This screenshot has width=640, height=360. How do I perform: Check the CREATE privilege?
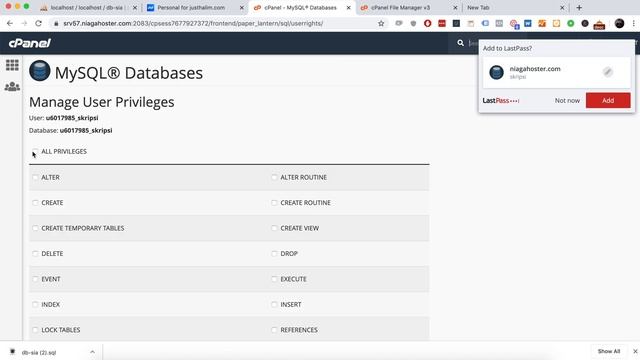click(x=35, y=202)
